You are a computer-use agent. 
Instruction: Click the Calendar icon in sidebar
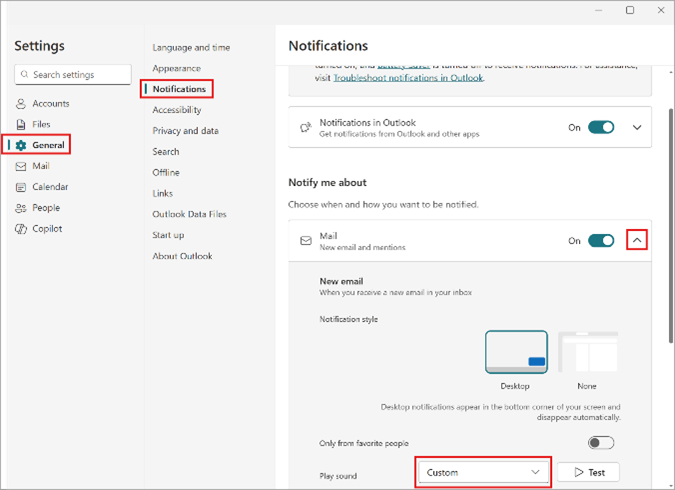21,187
